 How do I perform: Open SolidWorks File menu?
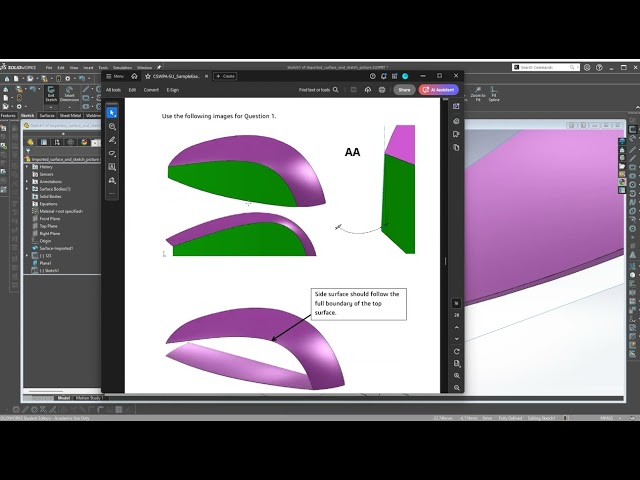tap(49, 68)
